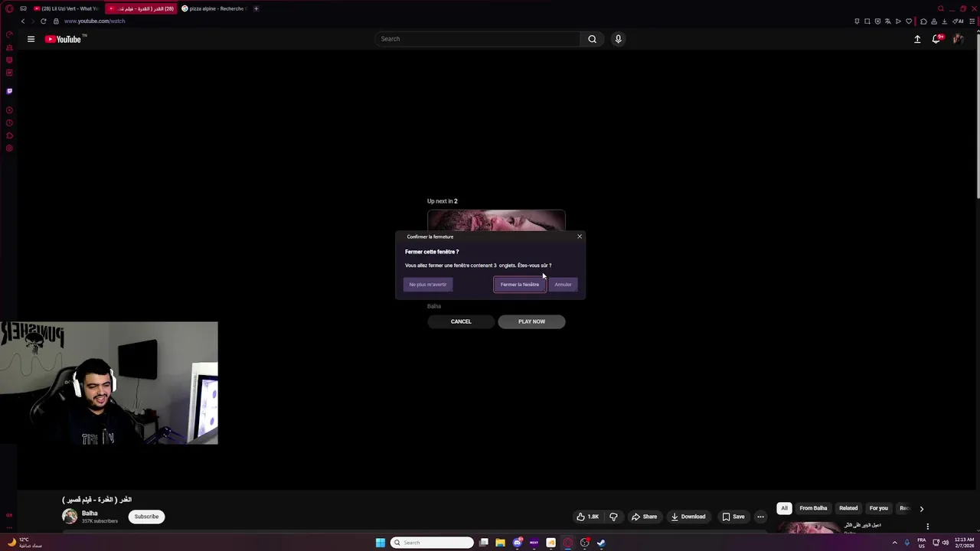Open the extensions cube icon

tap(923, 21)
